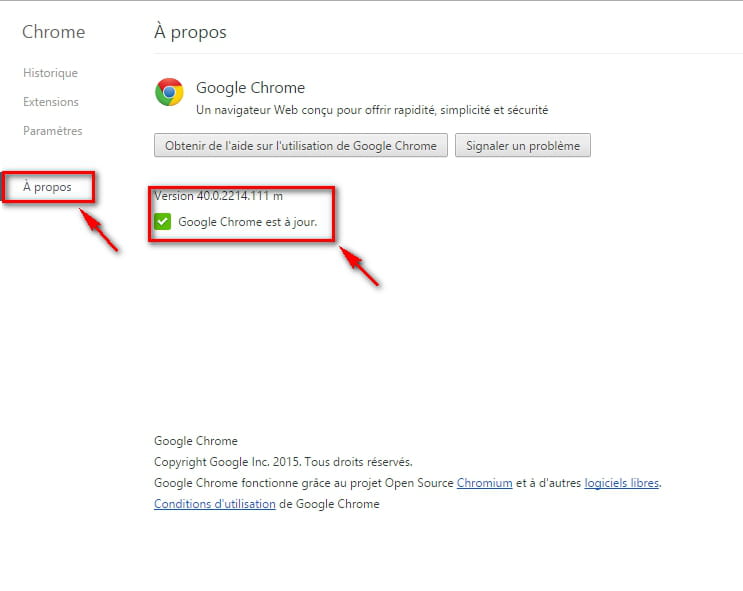Screen dimensions: 743x591
Task: Click the Google Chrome logo icon
Action: pos(169,92)
